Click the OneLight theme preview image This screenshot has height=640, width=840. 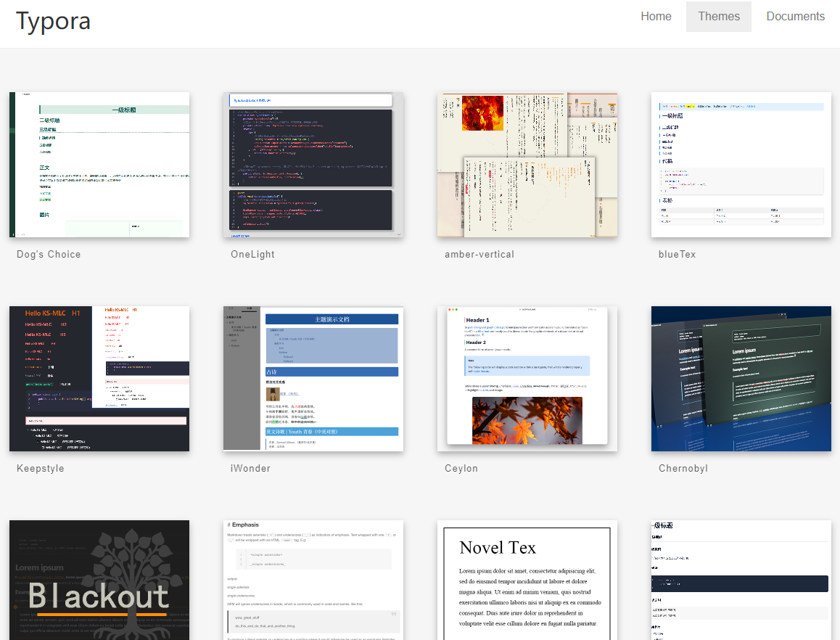point(313,165)
